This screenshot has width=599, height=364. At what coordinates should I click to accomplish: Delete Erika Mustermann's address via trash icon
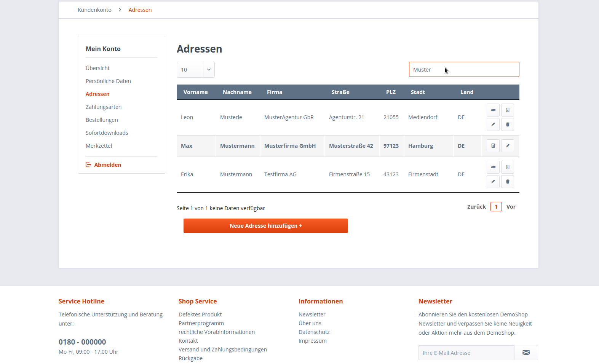508,182
